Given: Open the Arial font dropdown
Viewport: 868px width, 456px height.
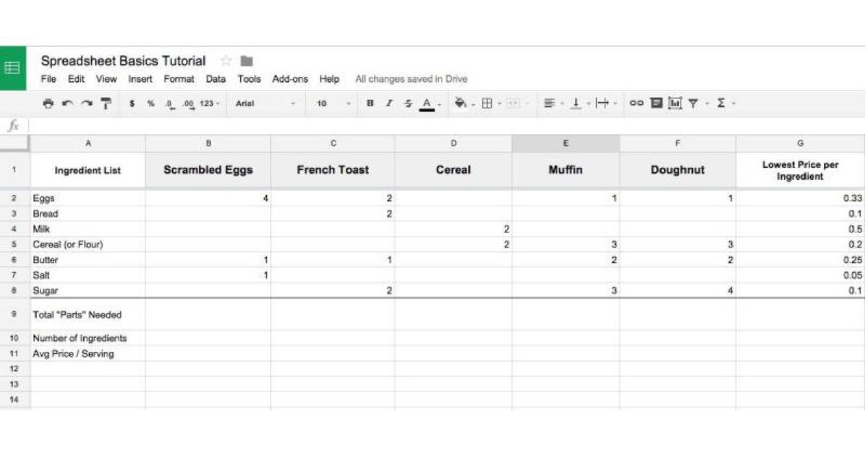Looking at the screenshot, I should [x=264, y=104].
